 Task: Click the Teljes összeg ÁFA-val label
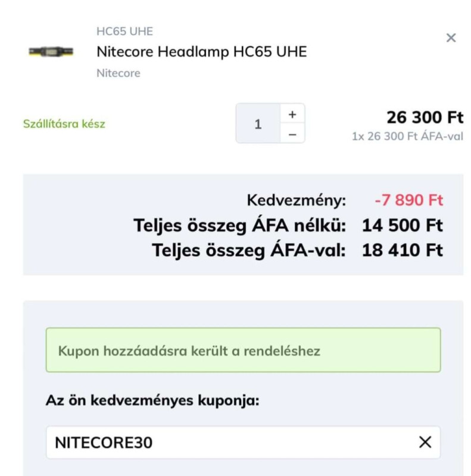click(x=249, y=250)
